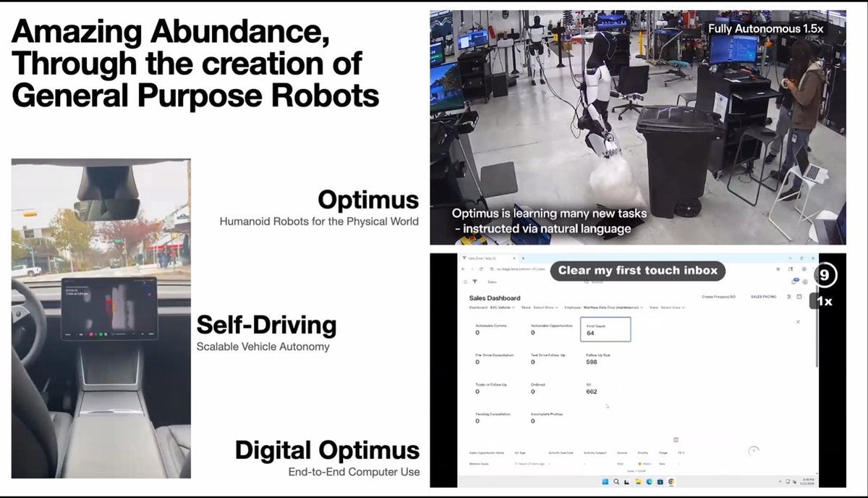Screen dimensions: 868x498
Task: Open the Employee Matthew Dela Cruz dropdown
Action: pos(604,307)
